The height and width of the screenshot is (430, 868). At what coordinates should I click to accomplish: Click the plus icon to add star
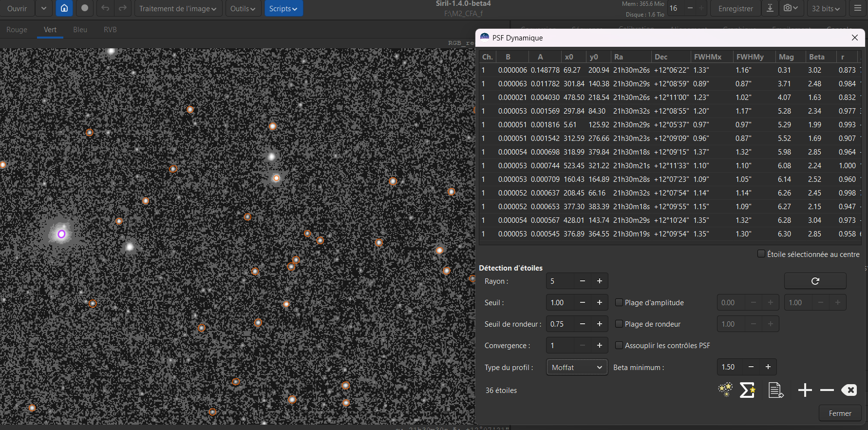pos(805,390)
